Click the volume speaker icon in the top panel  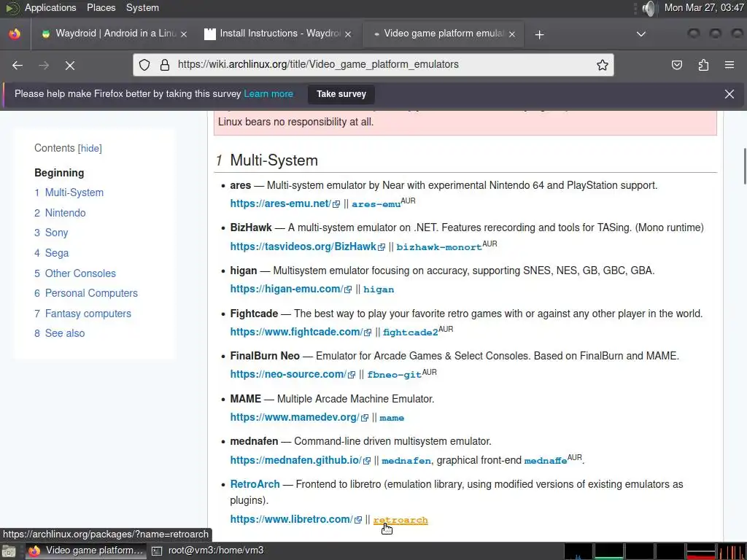[648, 8]
